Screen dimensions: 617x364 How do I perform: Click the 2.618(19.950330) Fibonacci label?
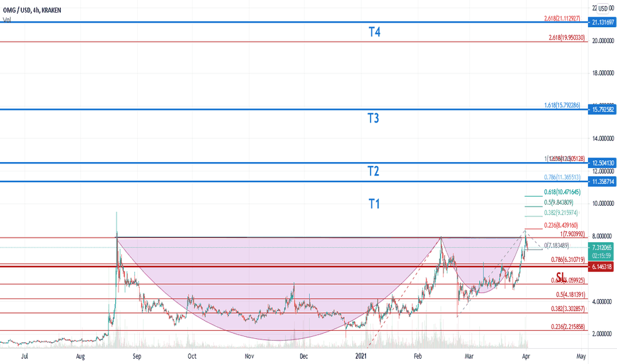coord(567,37)
